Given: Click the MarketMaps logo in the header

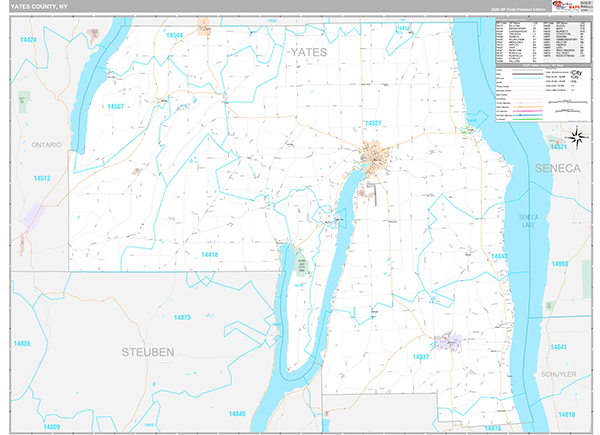Looking at the screenshot, I should 565,6.
